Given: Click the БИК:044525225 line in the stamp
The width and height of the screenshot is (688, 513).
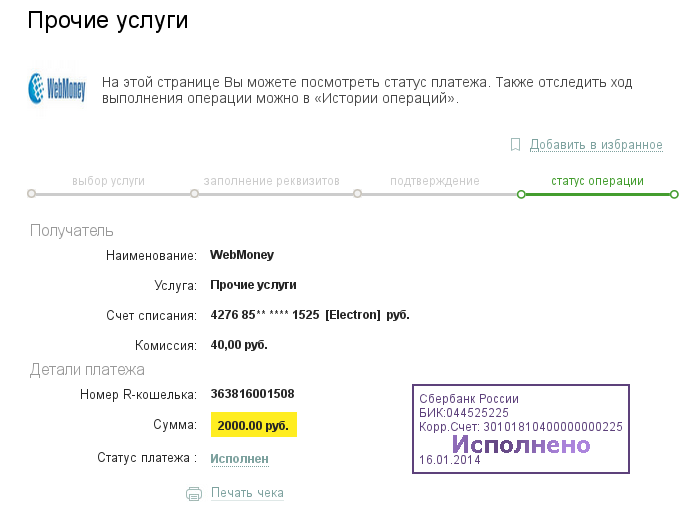Looking at the screenshot, I should click(464, 413).
